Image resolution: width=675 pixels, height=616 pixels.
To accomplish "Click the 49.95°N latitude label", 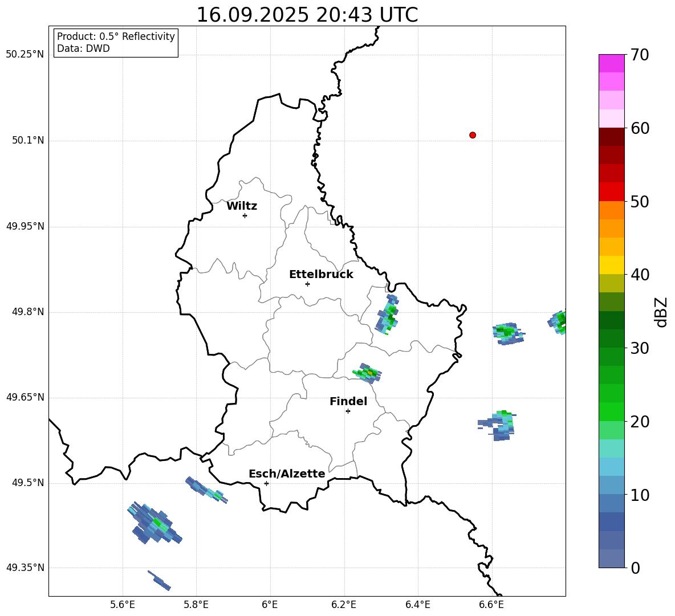I will pyautogui.click(x=25, y=226).
